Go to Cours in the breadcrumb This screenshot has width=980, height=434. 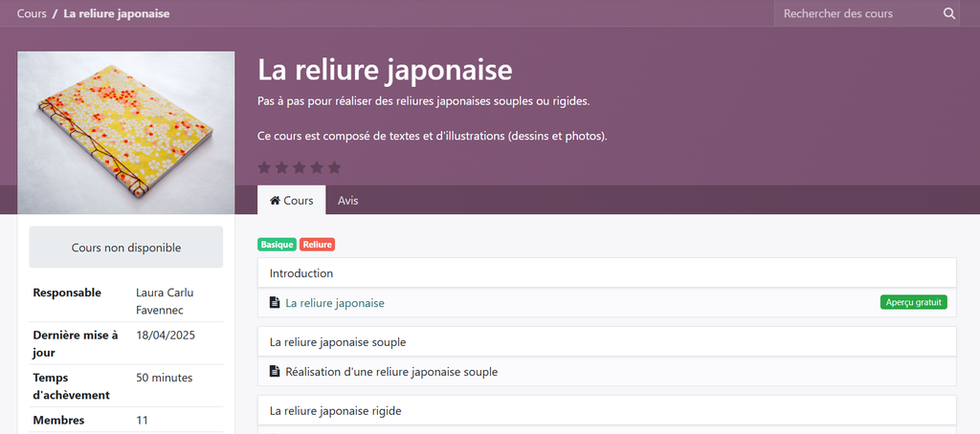(x=32, y=13)
